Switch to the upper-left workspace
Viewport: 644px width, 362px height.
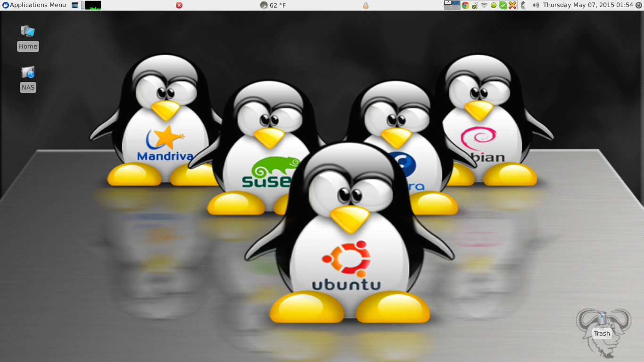tap(448, 3)
